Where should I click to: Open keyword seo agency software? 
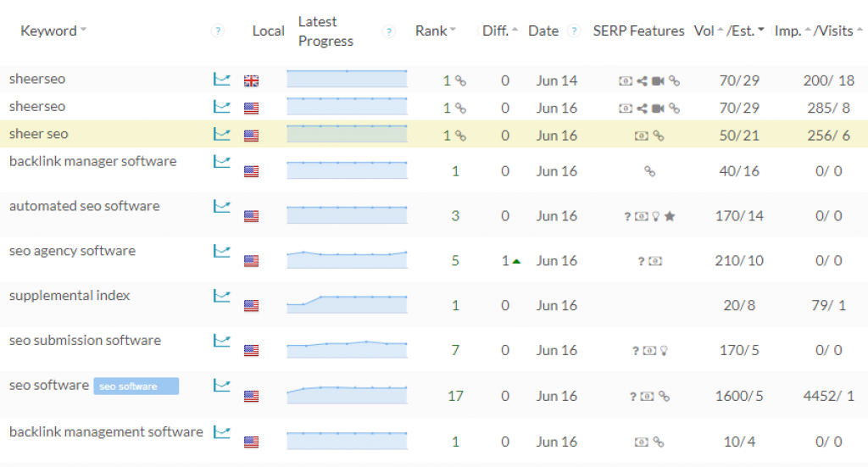point(73,251)
